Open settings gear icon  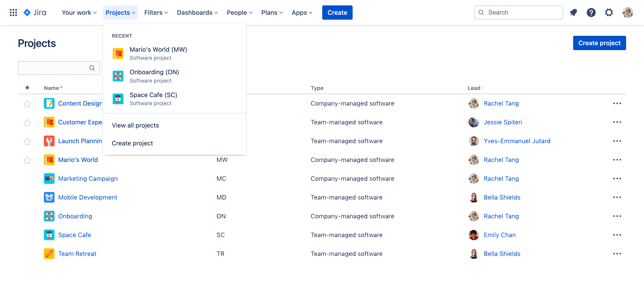[x=610, y=12]
